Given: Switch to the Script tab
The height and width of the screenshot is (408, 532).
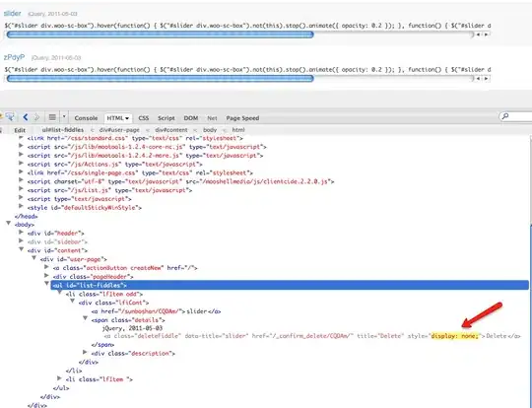Looking at the screenshot, I should click(166, 118).
